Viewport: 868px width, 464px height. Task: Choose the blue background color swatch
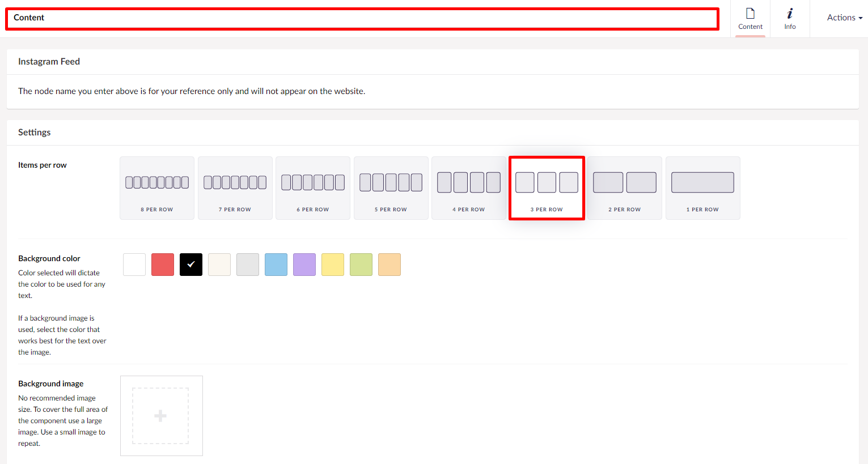(x=276, y=265)
